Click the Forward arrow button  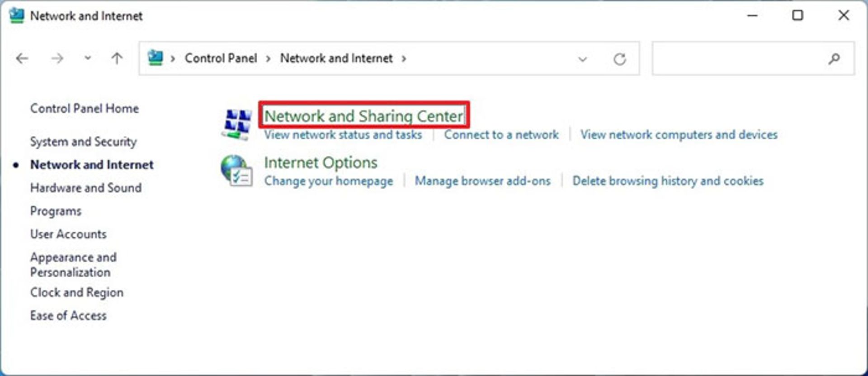point(57,58)
